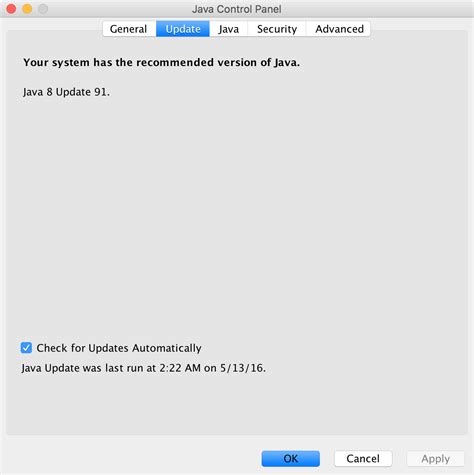This screenshot has height=475, width=474.
Task: Go to the Security tab
Action: 277,29
